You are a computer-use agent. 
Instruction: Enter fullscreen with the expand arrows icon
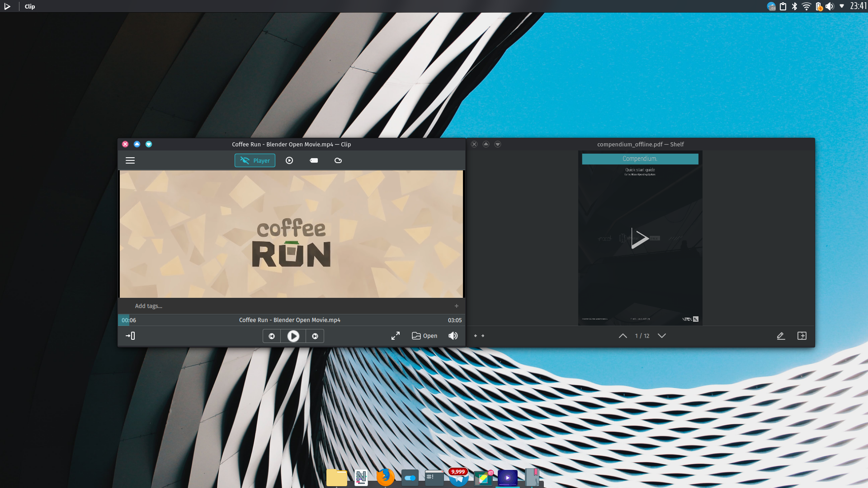click(396, 336)
